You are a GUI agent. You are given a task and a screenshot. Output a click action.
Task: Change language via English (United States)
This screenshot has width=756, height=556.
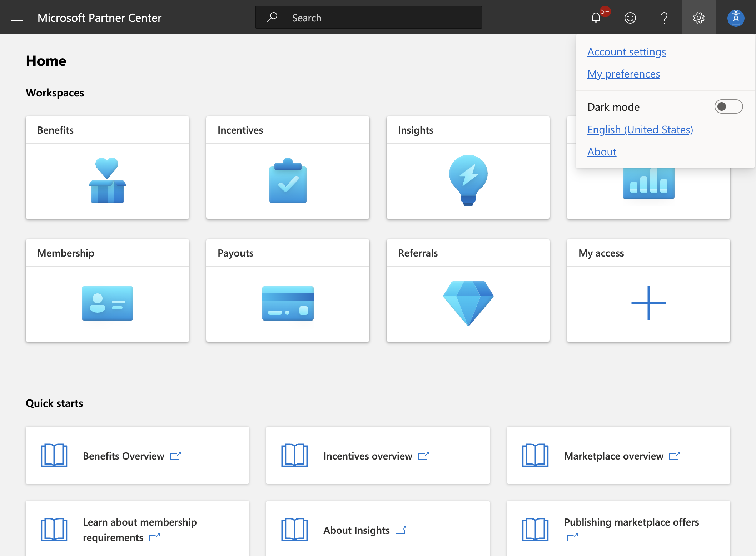pos(640,130)
